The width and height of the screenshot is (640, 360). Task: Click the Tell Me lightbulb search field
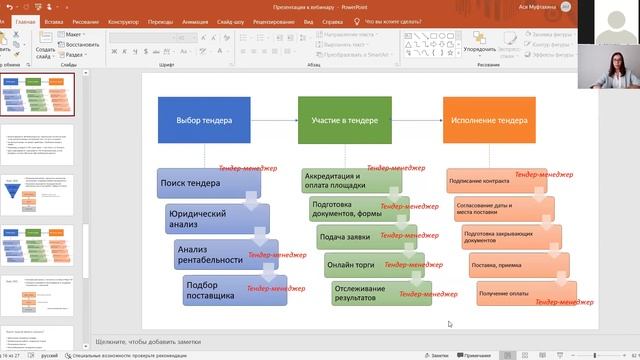coord(388,22)
